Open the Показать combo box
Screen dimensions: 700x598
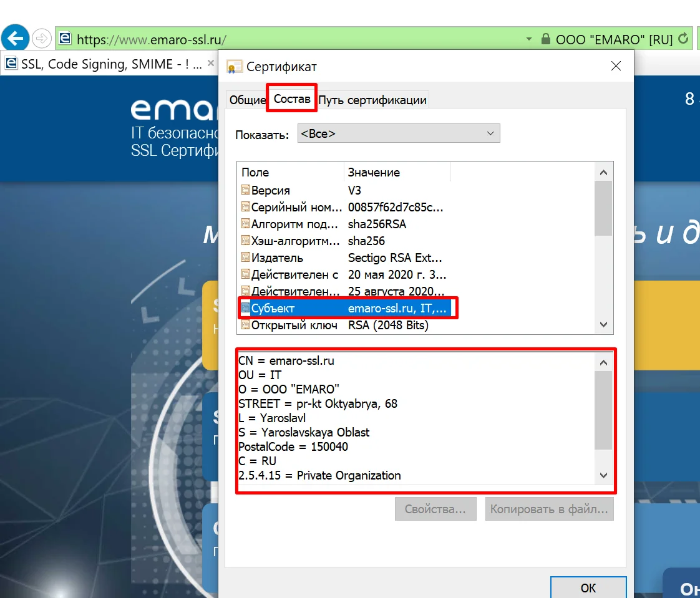pyautogui.click(x=399, y=133)
